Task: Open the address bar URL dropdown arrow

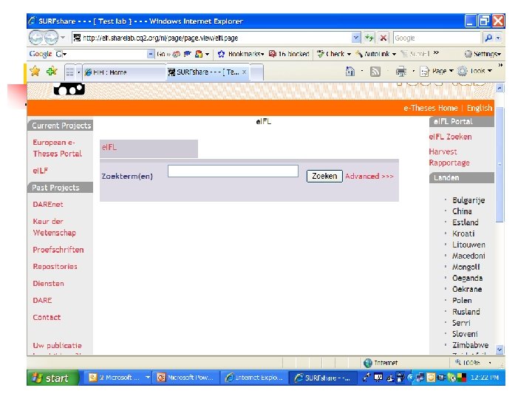Action: pyautogui.click(x=355, y=38)
